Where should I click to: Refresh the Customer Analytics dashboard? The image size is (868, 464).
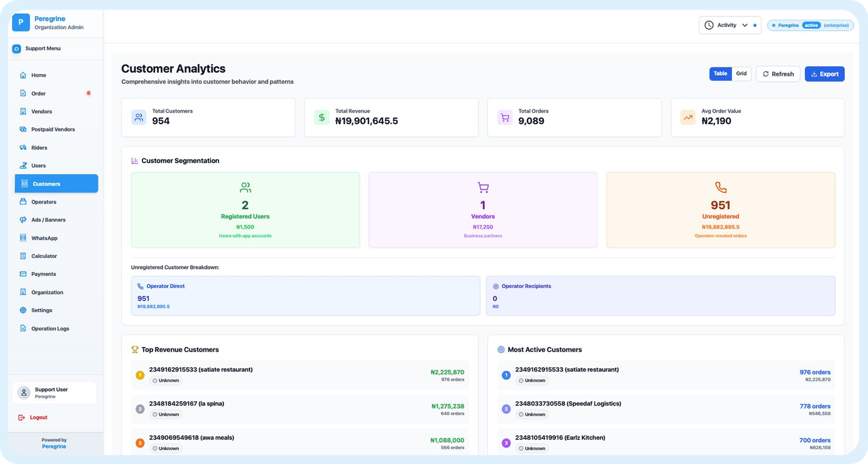click(778, 74)
